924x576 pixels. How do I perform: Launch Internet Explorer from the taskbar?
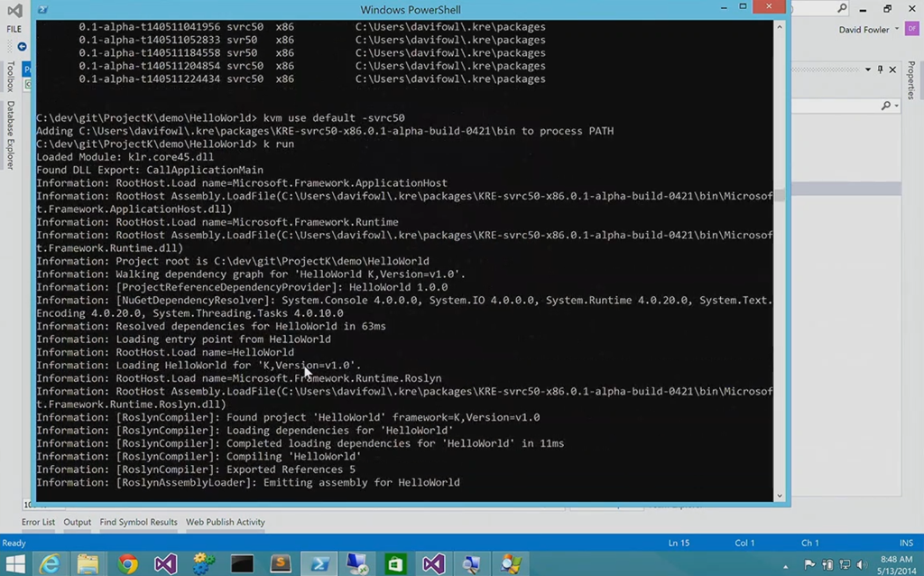(51, 564)
